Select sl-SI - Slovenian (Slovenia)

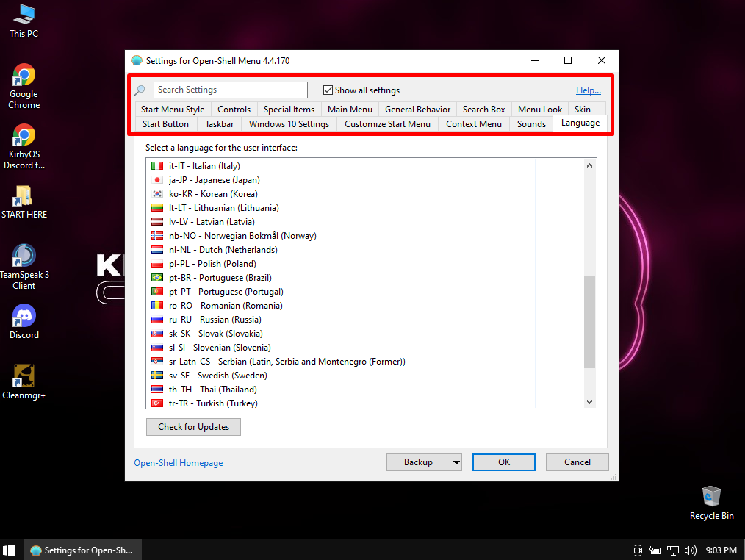[x=220, y=348]
